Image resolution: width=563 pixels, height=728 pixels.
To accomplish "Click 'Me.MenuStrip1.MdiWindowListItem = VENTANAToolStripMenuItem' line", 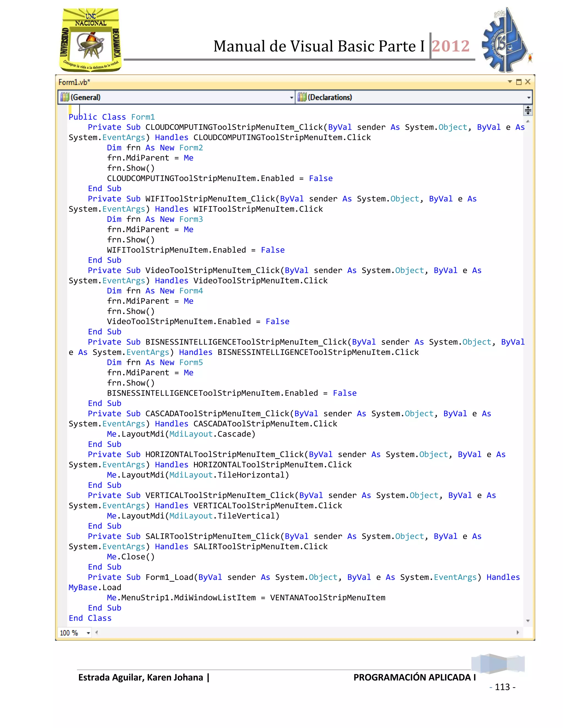I will [x=246, y=598].
